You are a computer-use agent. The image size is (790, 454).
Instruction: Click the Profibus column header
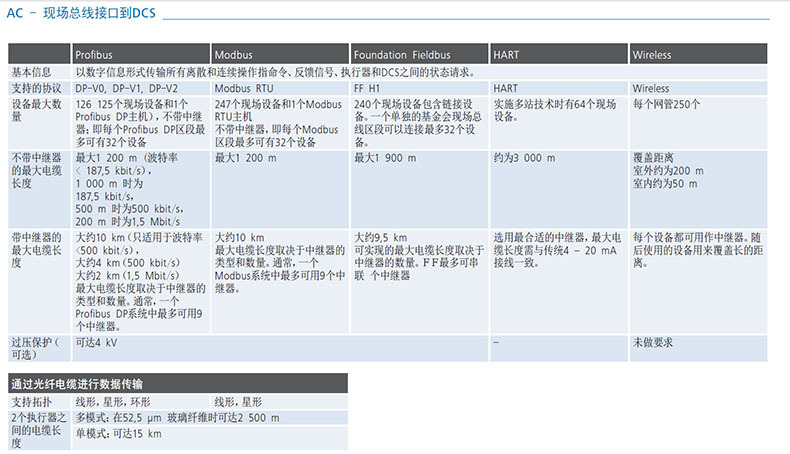coord(97,55)
